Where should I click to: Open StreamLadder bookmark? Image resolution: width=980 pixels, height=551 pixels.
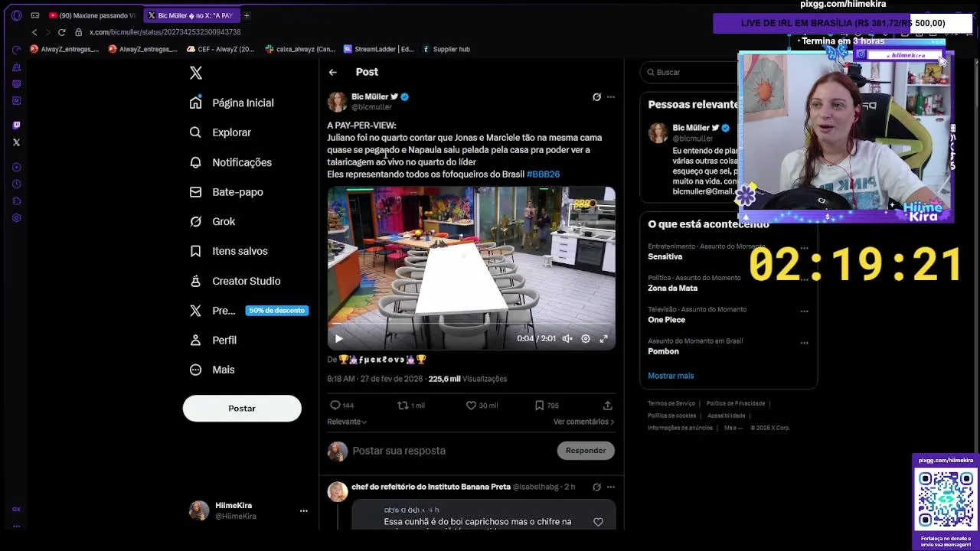tap(379, 49)
